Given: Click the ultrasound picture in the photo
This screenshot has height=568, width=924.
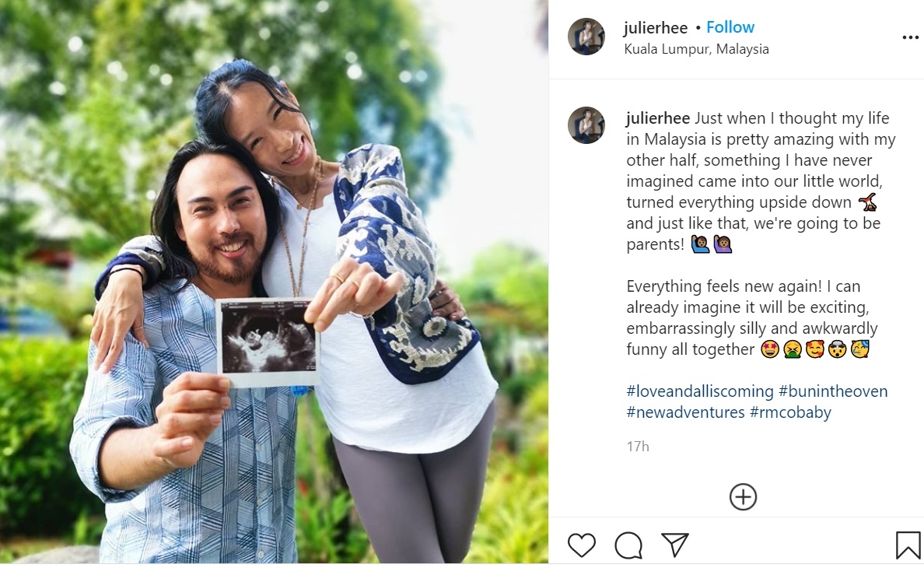Looking at the screenshot, I should tap(268, 342).
